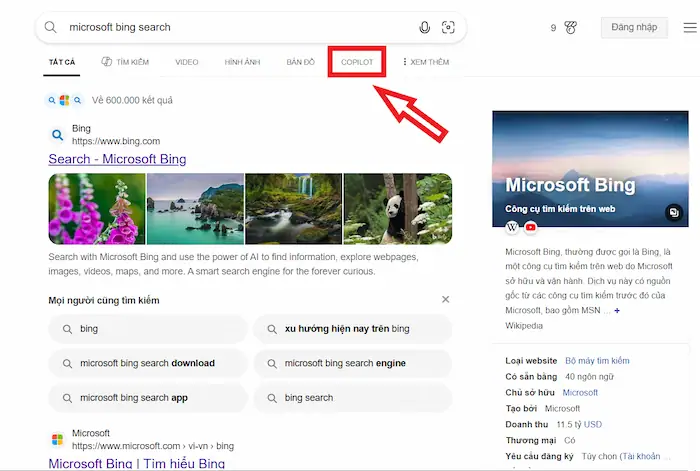
Task: Start voice search with microphone icon
Action: (x=425, y=27)
